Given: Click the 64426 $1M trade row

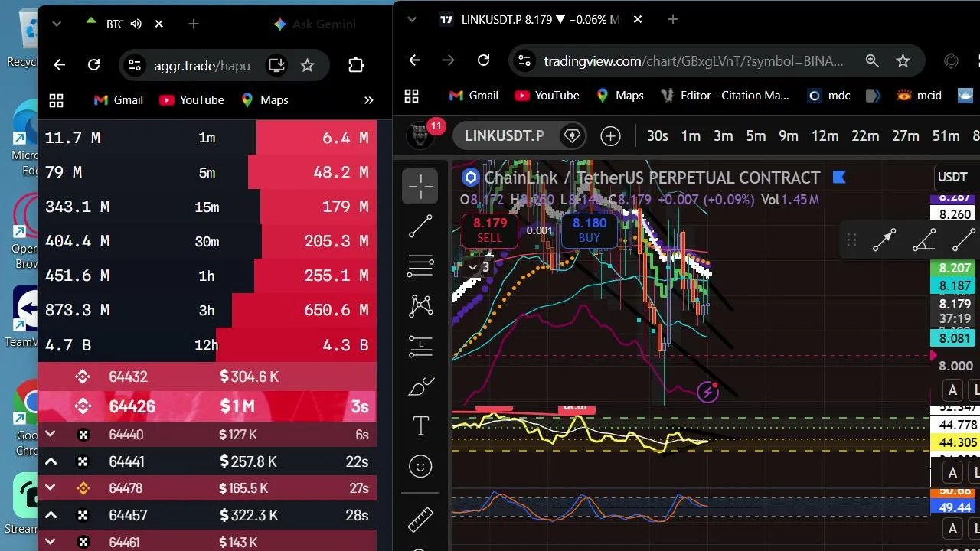Looking at the screenshot, I should [x=207, y=406].
